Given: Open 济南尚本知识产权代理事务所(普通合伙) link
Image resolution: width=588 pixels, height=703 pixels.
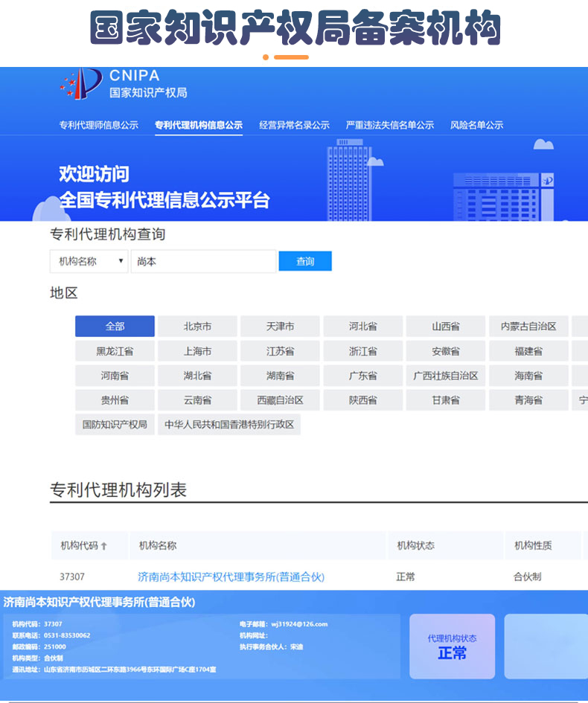Looking at the screenshot, I should pyautogui.click(x=231, y=577).
